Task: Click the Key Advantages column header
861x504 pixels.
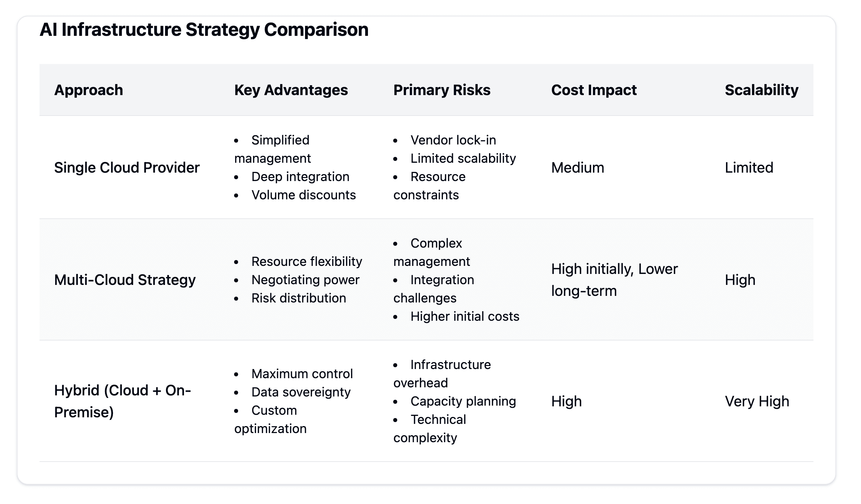Action: click(x=291, y=90)
